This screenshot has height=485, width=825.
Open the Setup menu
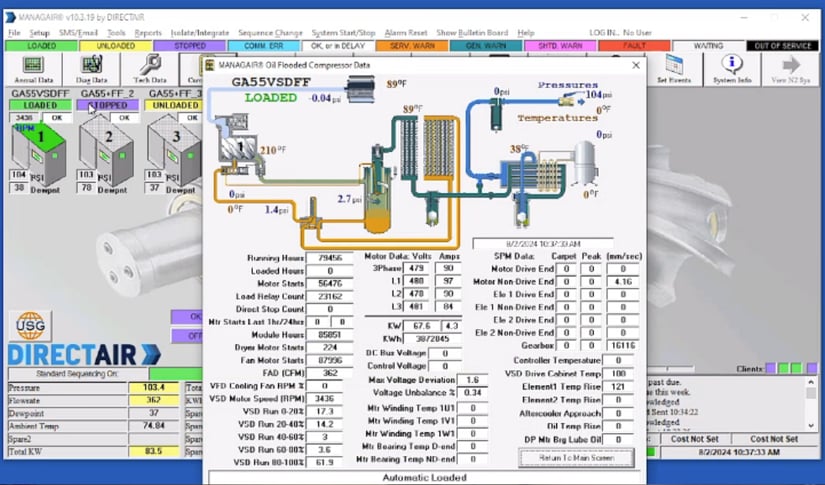(39, 33)
